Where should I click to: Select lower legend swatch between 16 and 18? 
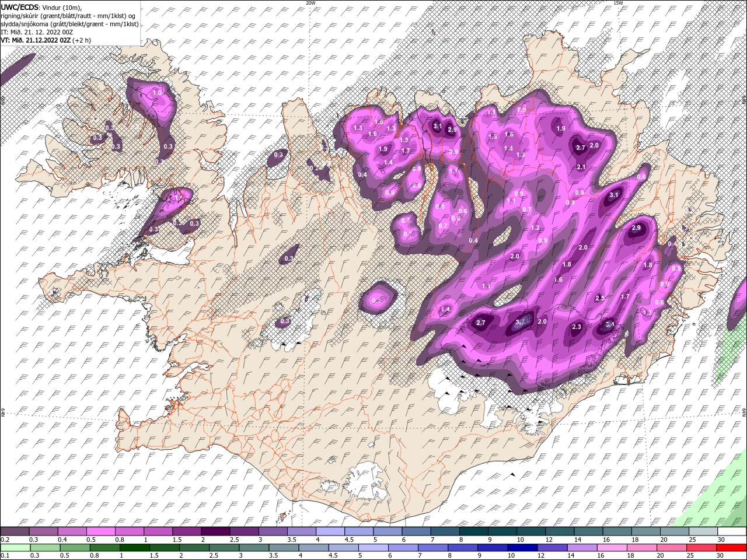(612, 548)
